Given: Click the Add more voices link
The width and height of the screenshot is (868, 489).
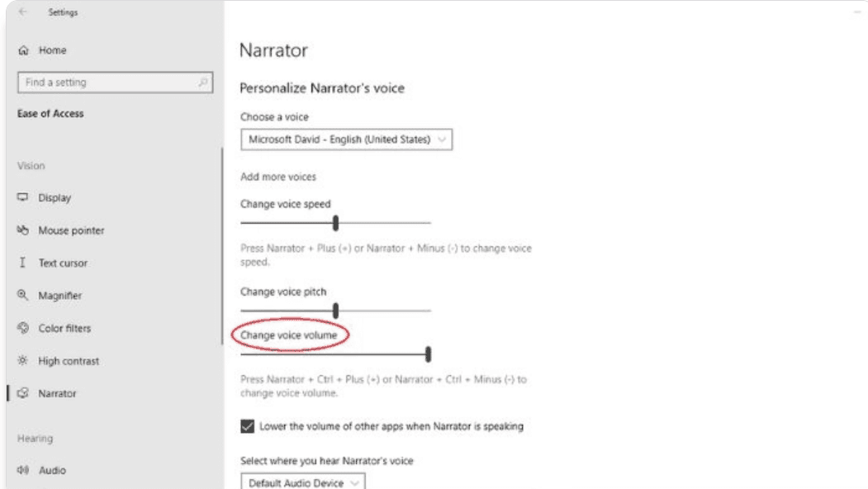Looking at the screenshot, I should coord(277,178).
